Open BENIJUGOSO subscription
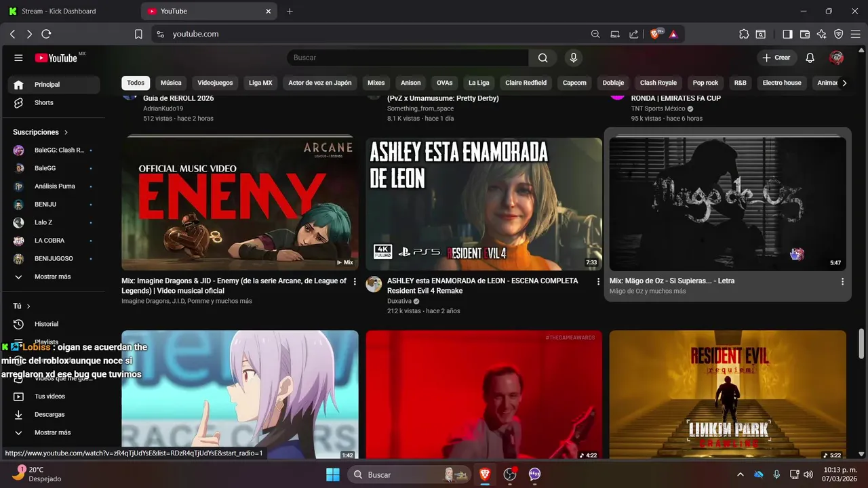 pos(54,258)
